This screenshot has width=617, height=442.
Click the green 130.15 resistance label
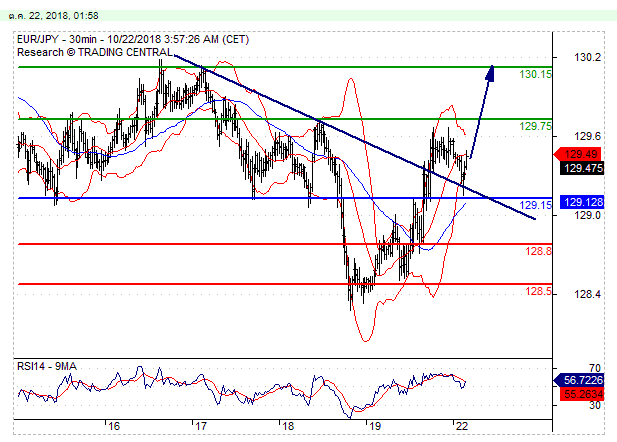click(535, 74)
